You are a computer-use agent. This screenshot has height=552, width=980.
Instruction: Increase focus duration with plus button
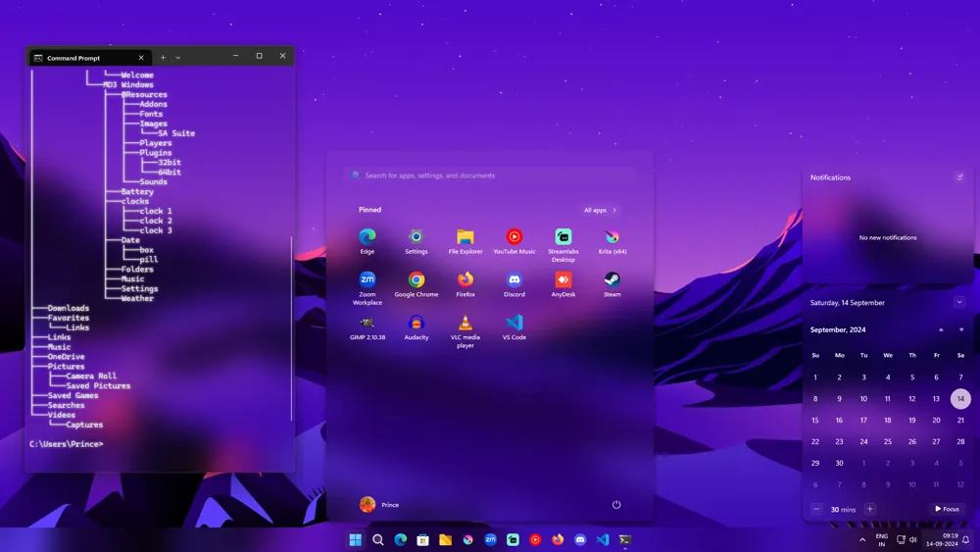869,509
